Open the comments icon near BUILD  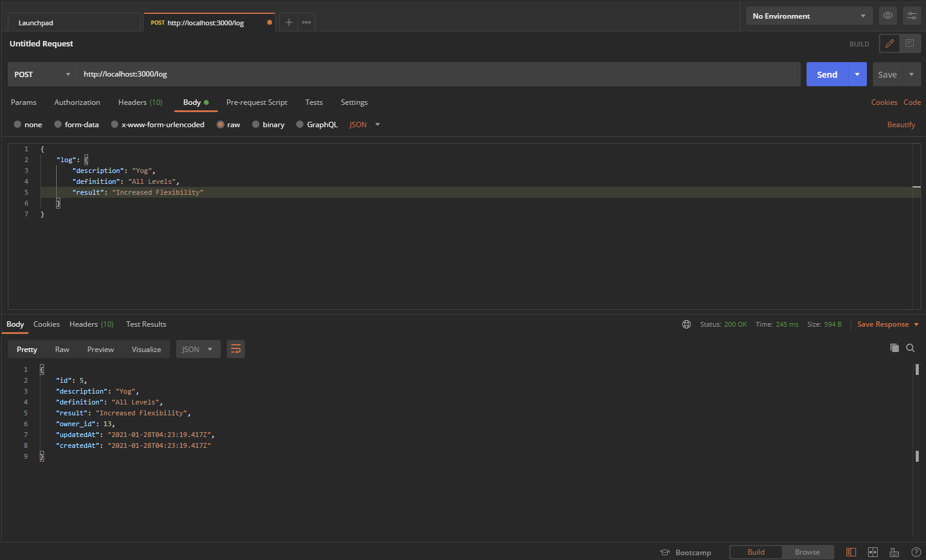click(910, 43)
